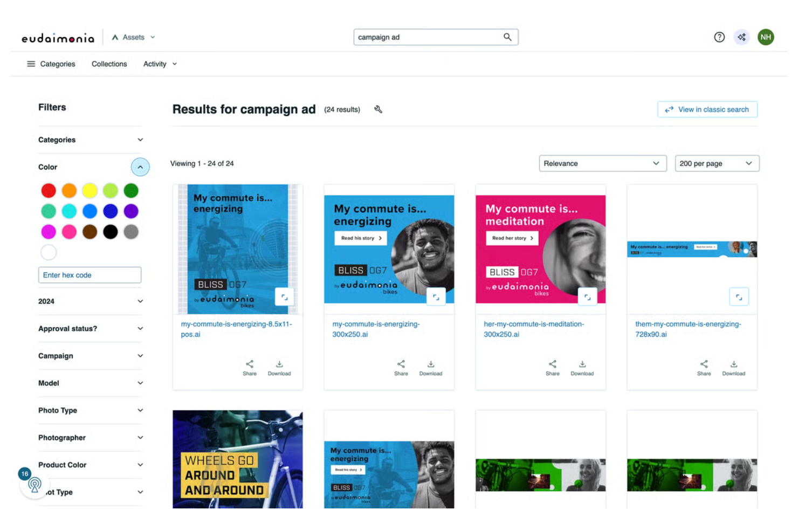Share my-commute-is-energizing-8.5x11-pos.ai

pos(250,368)
